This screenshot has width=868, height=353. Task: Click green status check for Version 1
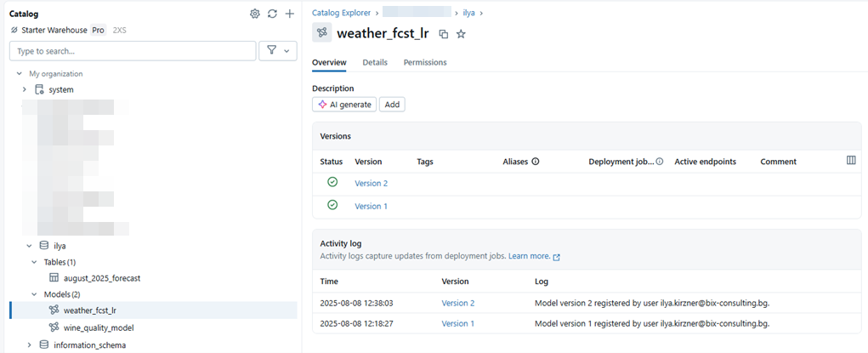[x=332, y=205]
